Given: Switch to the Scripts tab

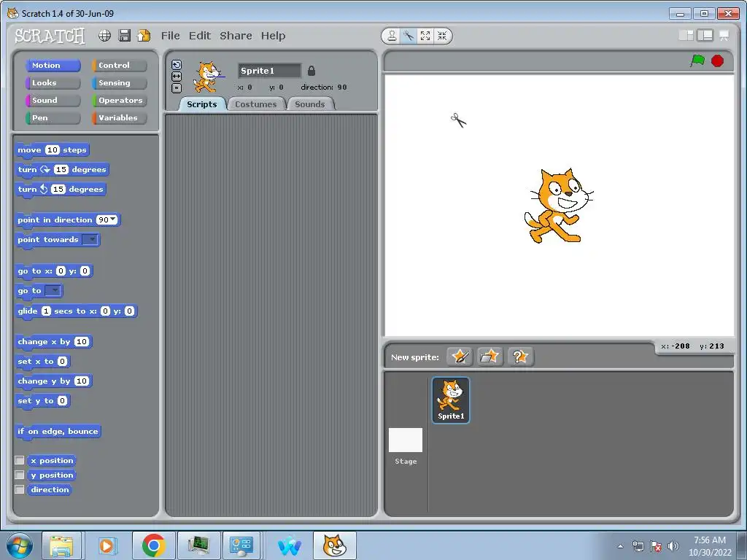Looking at the screenshot, I should [x=201, y=104].
